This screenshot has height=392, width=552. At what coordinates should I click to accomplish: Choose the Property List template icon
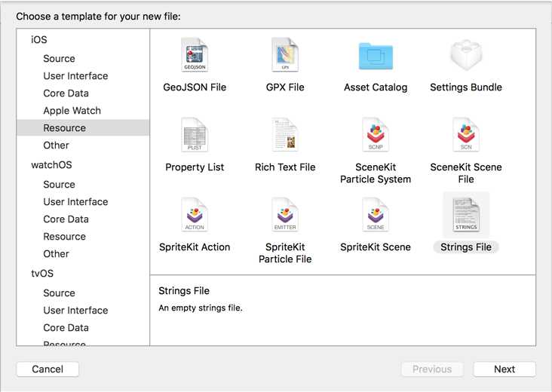195,135
